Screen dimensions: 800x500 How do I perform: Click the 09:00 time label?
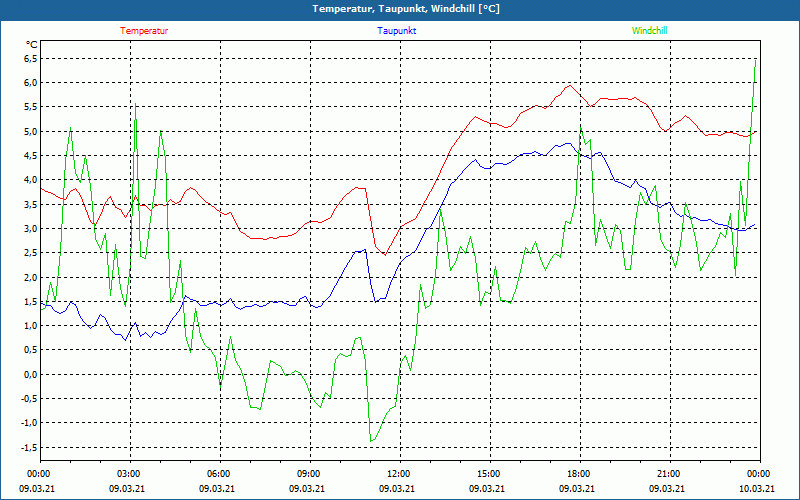tap(307, 474)
